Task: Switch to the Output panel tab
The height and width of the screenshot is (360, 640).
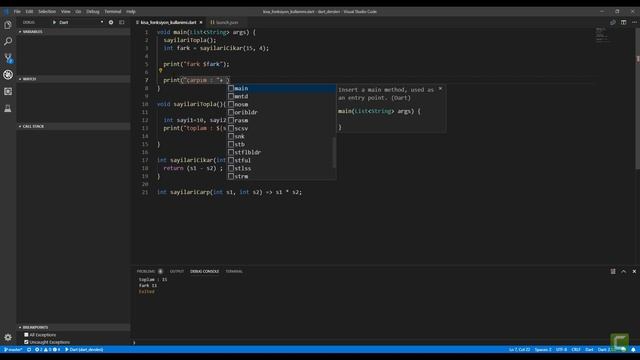Action: tap(177, 271)
